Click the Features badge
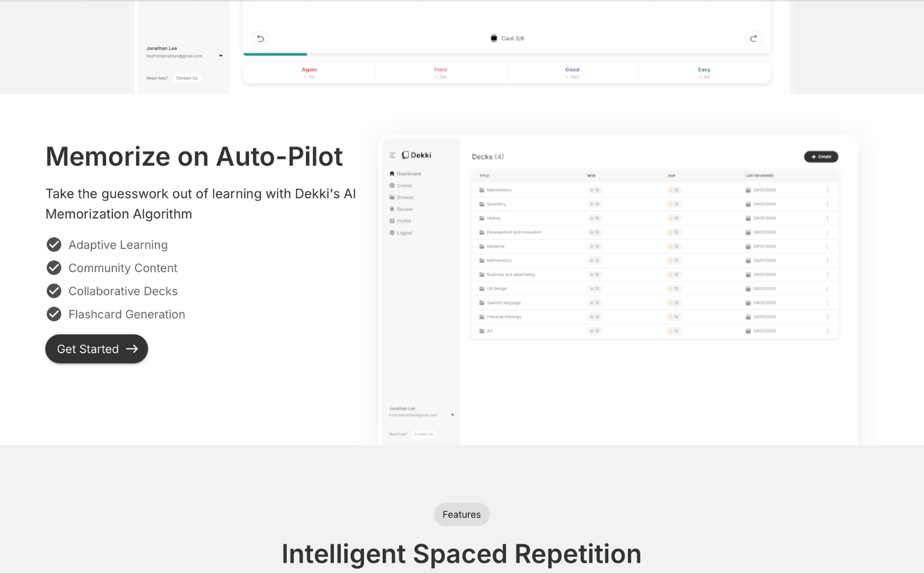 (x=461, y=514)
